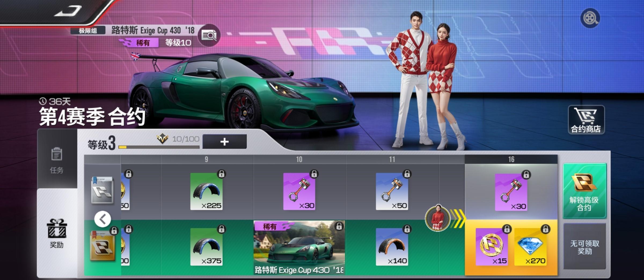Select level 10 free piston reward x30

coord(299,191)
